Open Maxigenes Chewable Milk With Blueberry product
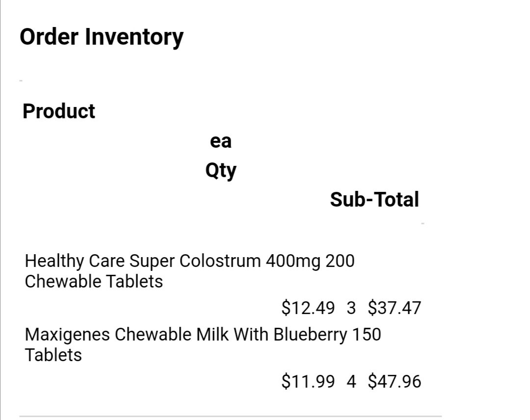The height and width of the screenshot is (420, 530). [x=203, y=344]
